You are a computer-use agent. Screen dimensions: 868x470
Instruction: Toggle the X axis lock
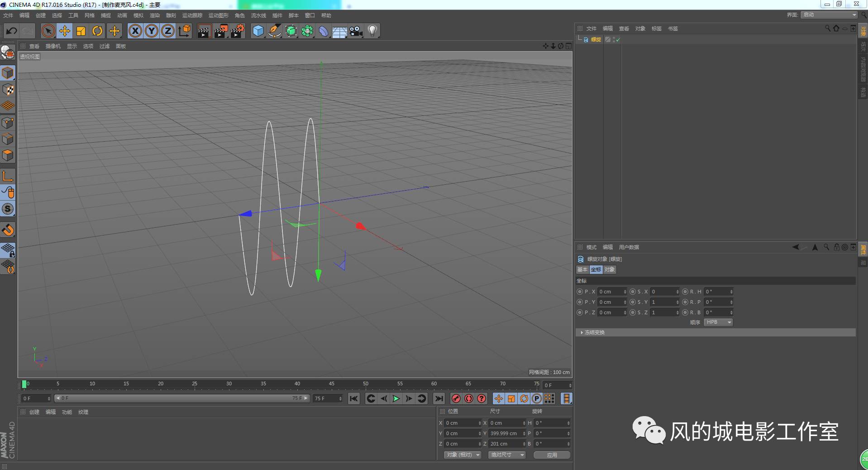point(135,31)
